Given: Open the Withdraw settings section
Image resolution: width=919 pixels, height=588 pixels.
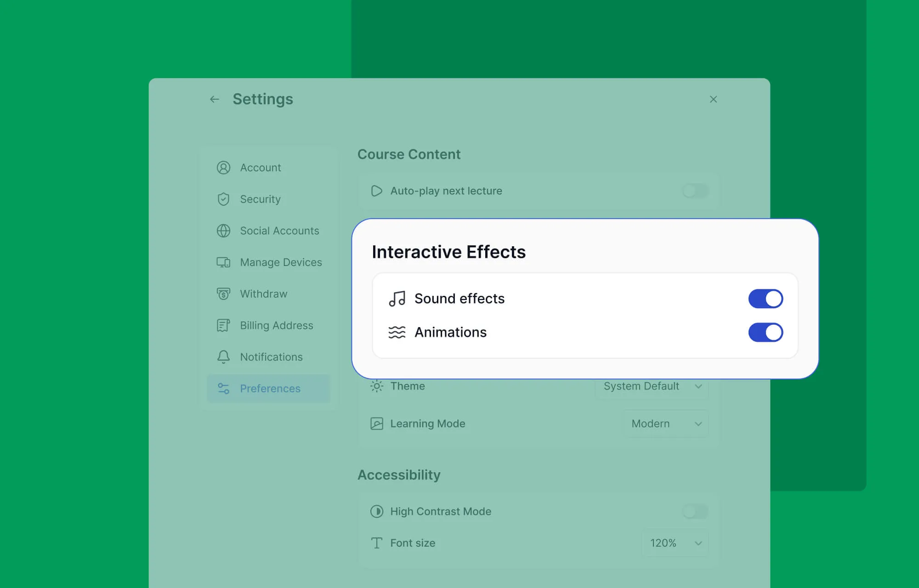Looking at the screenshot, I should coord(264,294).
